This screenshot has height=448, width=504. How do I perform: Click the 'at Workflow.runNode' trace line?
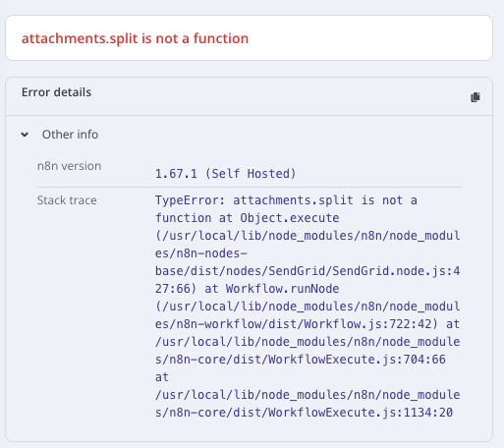pyautogui.click(x=247, y=289)
